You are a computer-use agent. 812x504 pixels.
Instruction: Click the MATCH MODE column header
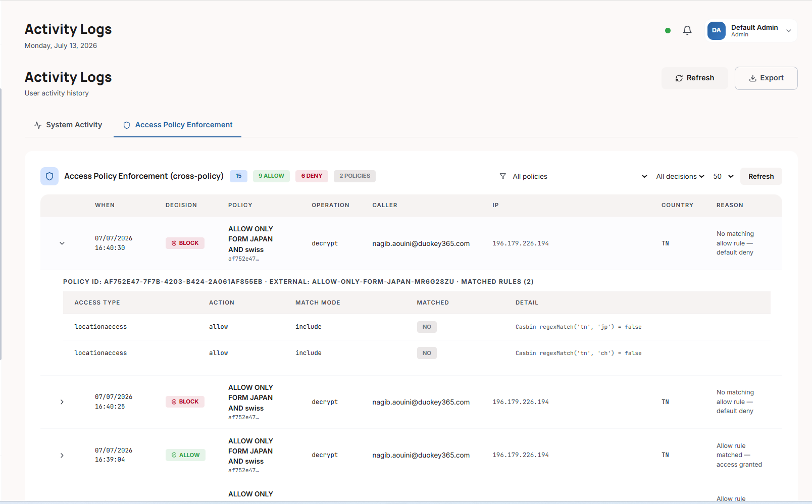318,303
